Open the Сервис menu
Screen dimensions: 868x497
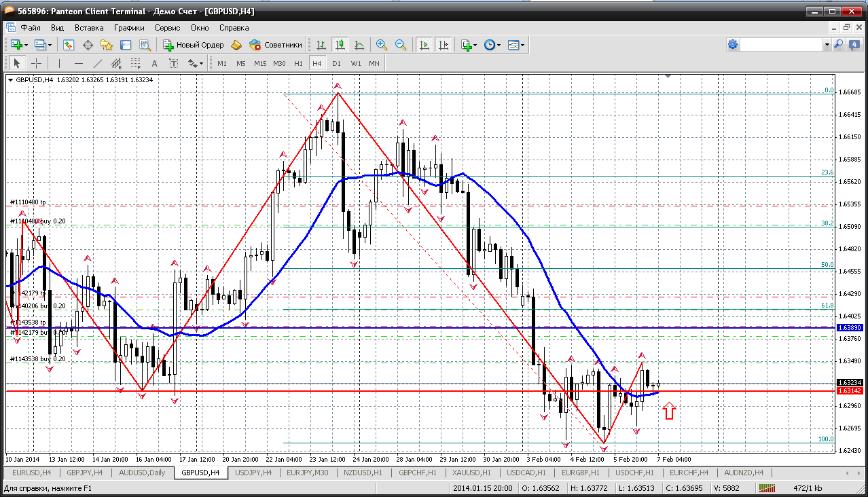pyautogui.click(x=167, y=28)
